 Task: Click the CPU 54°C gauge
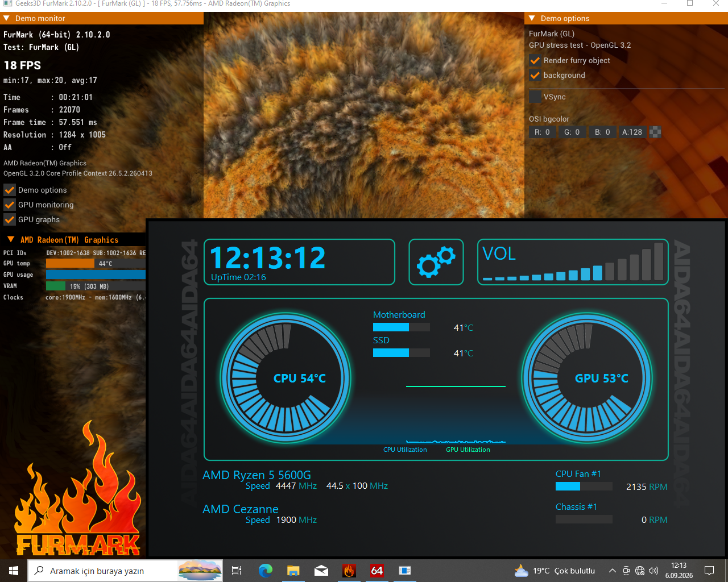pos(286,379)
